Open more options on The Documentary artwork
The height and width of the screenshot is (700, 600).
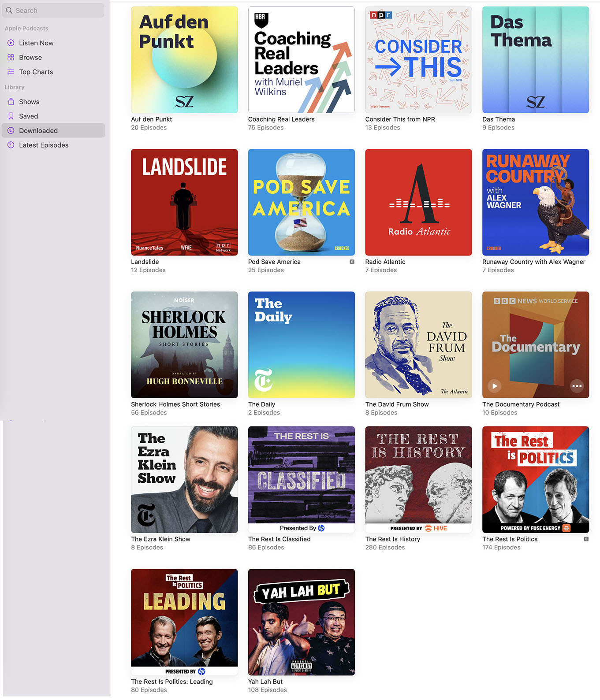click(577, 386)
